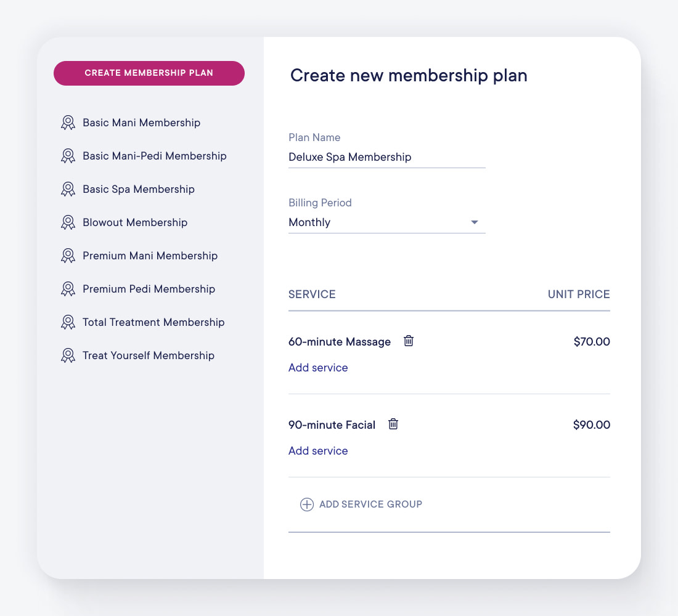Click Add service under 90-minute Facial
This screenshot has width=678, height=616.
318,450
